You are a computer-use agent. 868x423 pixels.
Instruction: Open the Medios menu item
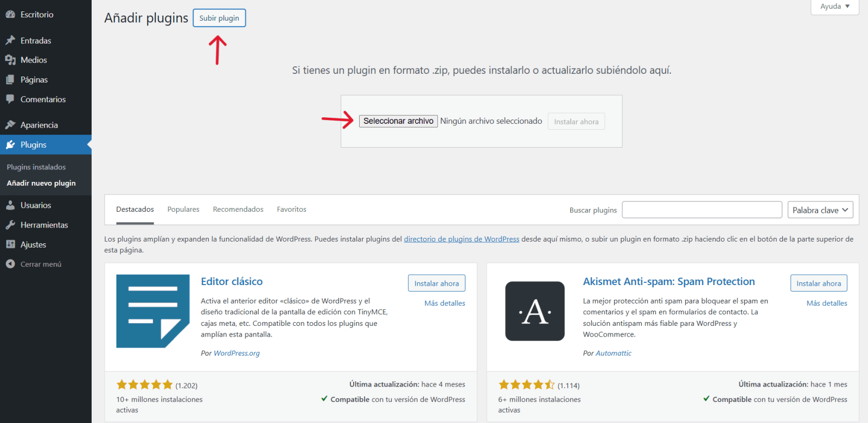46,60
